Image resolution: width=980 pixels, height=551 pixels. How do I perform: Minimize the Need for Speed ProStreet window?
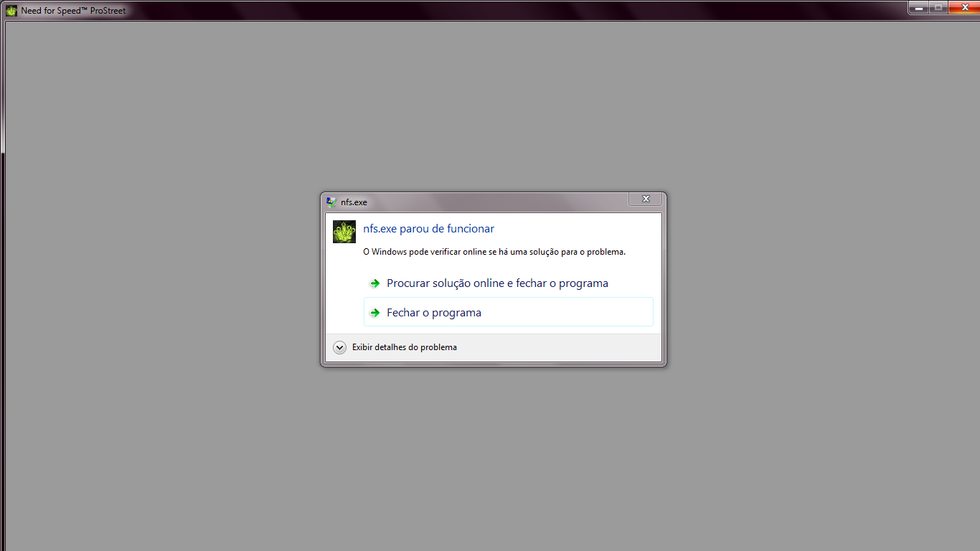[x=919, y=7]
